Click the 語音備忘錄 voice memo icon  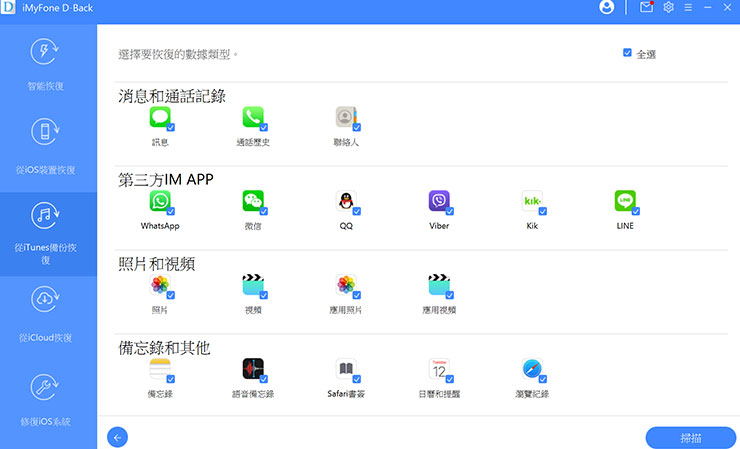pos(253,369)
